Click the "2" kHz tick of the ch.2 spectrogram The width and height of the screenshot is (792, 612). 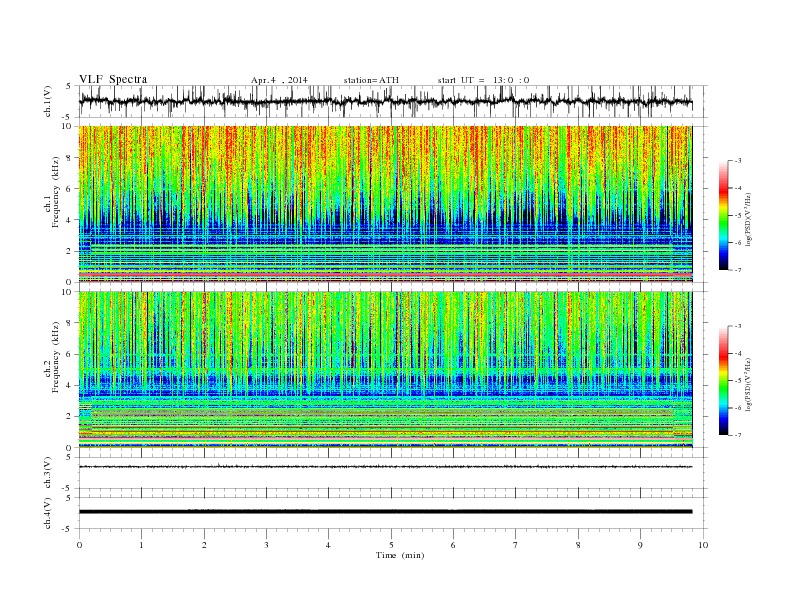(x=69, y=417)
